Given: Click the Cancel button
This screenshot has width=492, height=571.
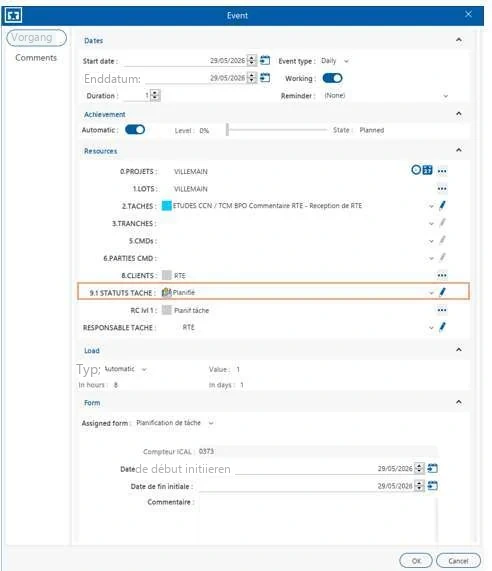Looking at the screenshot, I should [x=458, y=561].
